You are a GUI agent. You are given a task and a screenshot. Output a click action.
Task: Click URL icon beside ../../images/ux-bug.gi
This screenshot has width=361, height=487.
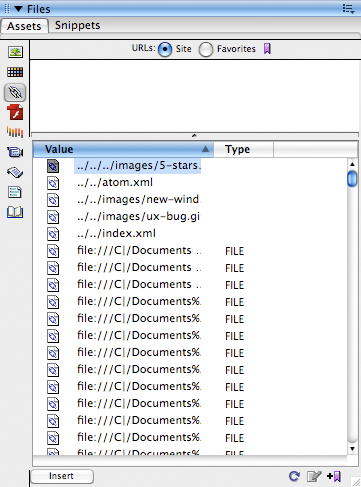click(x=53, y=217)
